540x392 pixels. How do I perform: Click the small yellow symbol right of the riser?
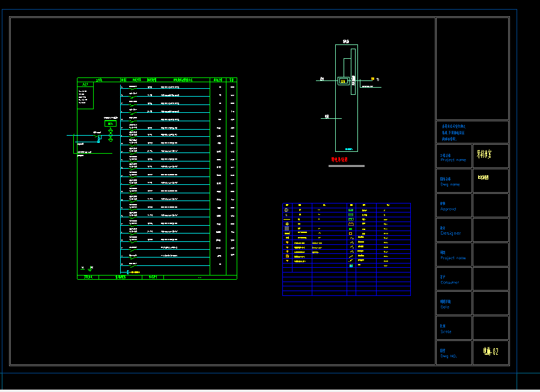[373, 79]
